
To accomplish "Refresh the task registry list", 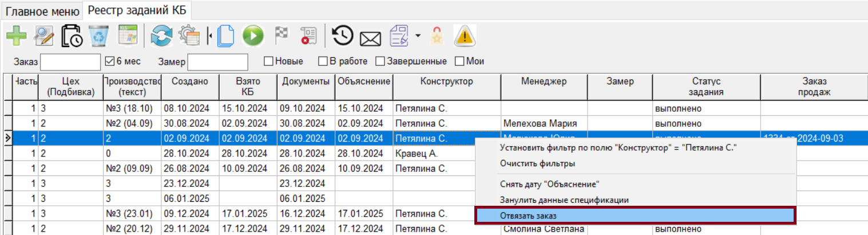I will (161, 37).
